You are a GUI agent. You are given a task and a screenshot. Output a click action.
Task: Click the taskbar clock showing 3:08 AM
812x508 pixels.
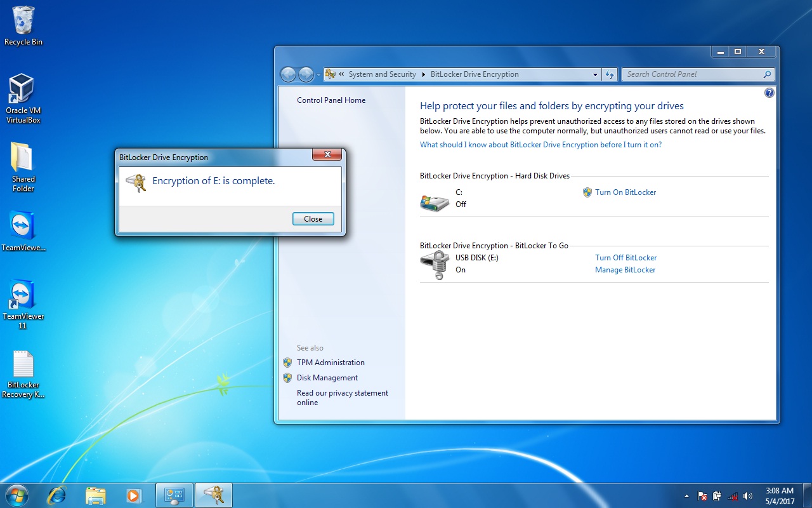coord(780,496)
